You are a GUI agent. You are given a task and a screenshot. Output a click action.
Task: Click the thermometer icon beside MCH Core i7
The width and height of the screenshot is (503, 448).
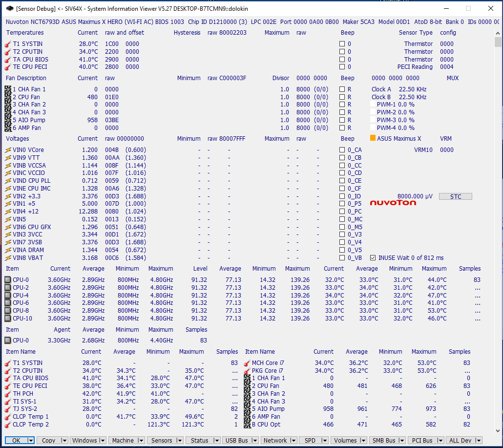pyautogui.click(x=247, y=363)
